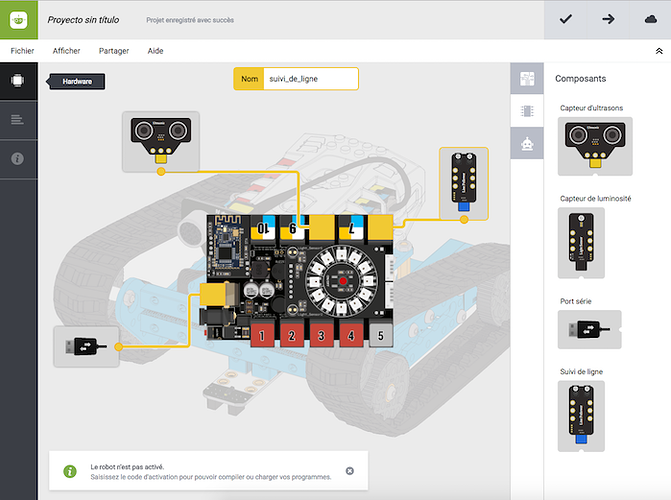Collapse the header with double chevron
Screen dimensions: 671x500
[659, 51]
